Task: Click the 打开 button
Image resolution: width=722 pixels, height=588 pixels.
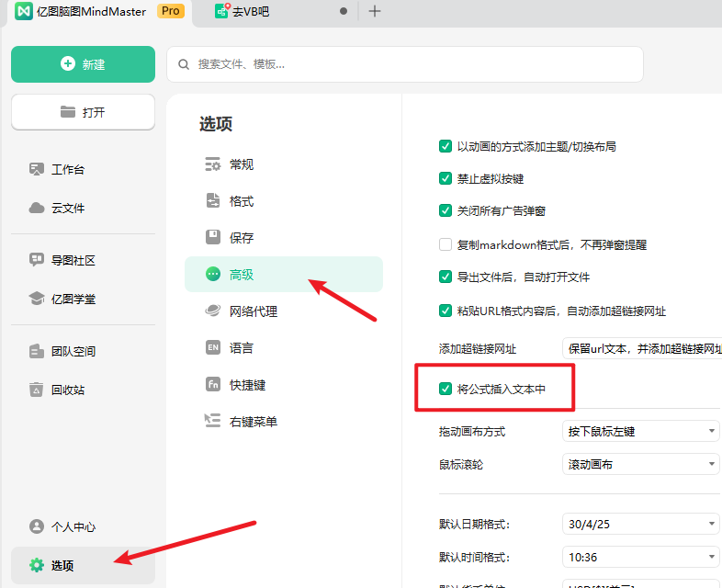Action: point(83,112)
